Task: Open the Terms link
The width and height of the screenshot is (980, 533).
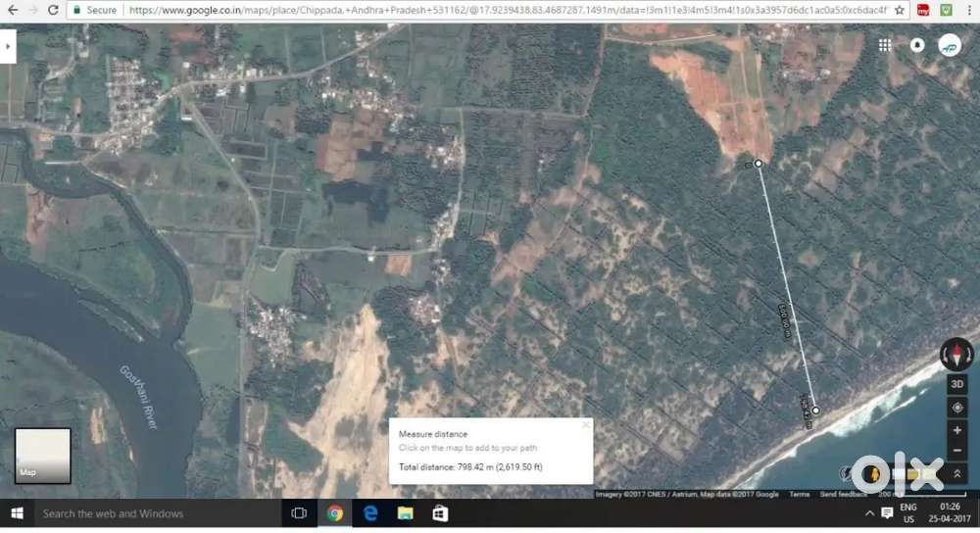Action: 800,494
